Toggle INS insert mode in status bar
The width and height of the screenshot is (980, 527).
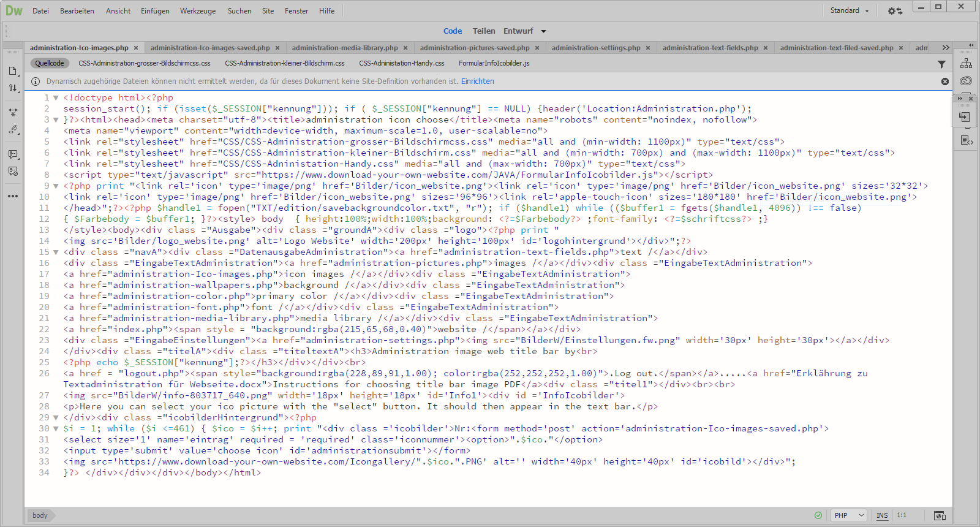pos(882,515)
